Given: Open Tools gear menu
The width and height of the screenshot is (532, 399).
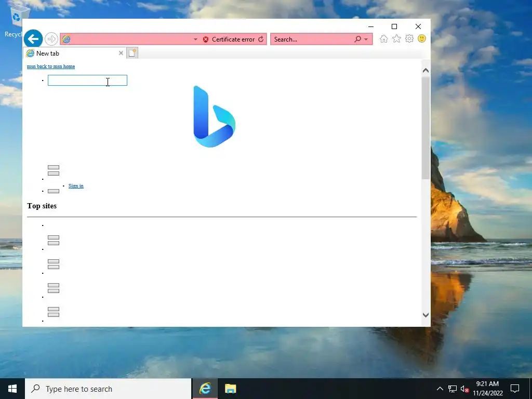Looking at the screenshot, I should [x=409, y=38].
